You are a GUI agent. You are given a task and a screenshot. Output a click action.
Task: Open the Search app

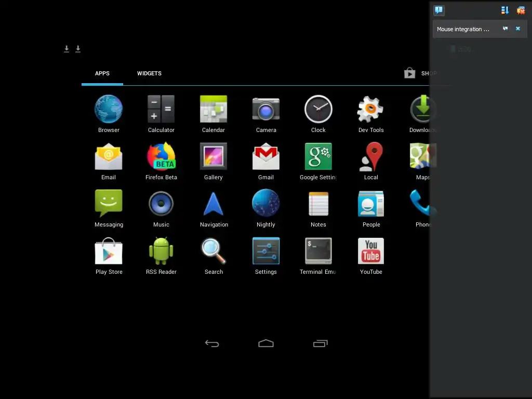pos(214,256)
